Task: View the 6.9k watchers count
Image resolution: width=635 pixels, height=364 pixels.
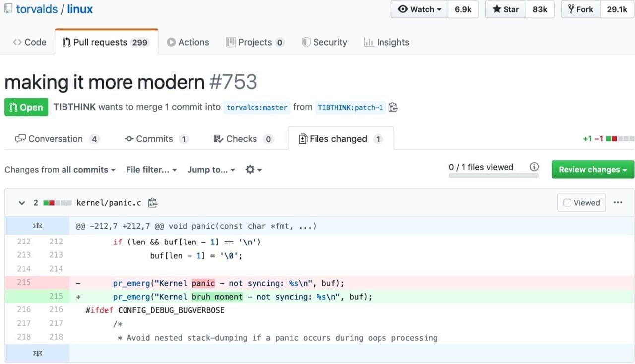Action: pyautogui.click(x=463, y=9)
